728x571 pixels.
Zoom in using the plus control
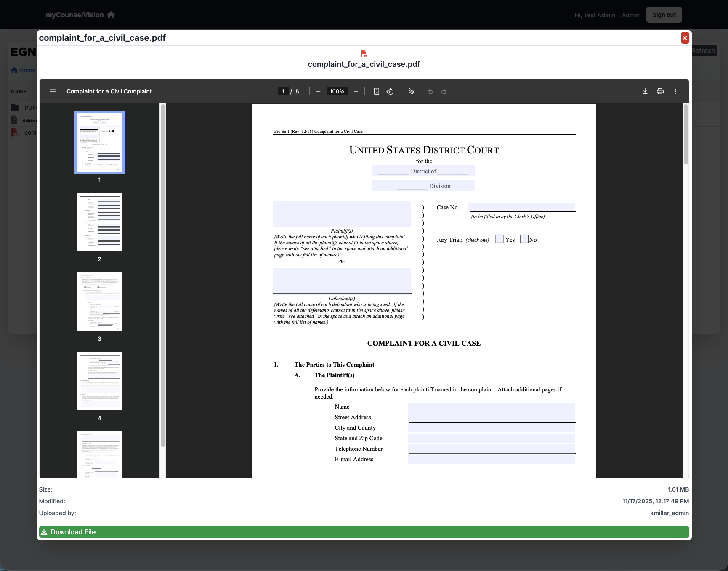356,91
